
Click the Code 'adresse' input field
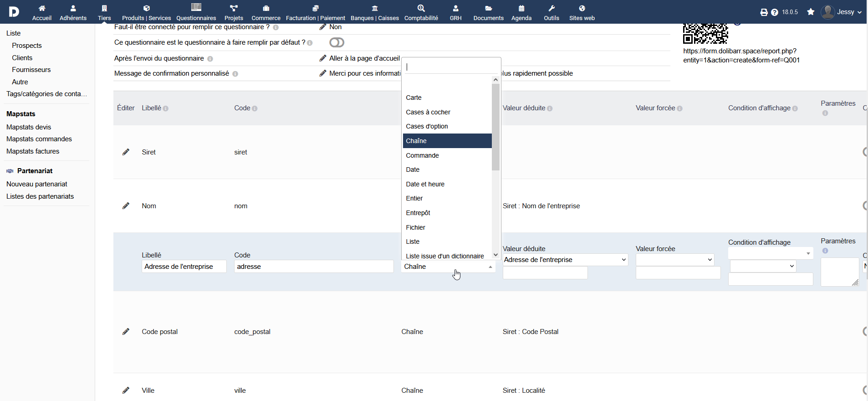(x=314, y=267)
